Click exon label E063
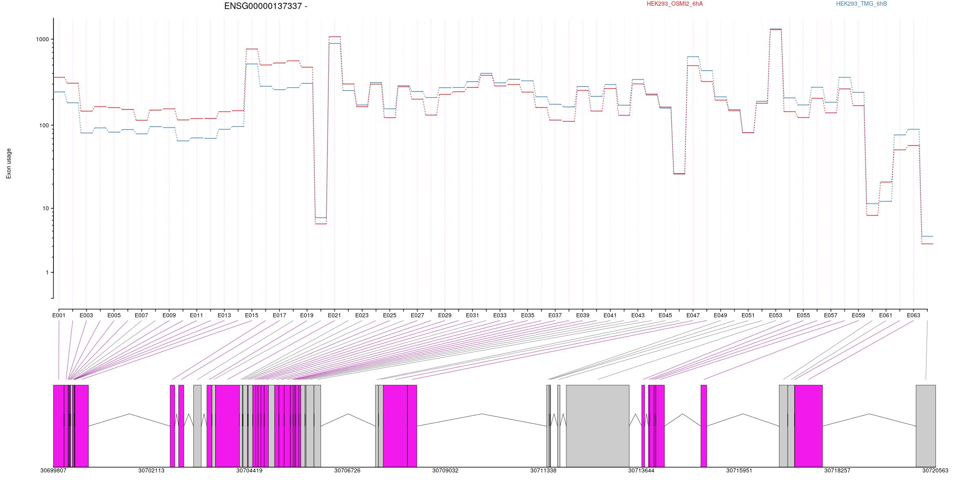Image resolution: width=980 pixels, height=490 pixels. pos(913,315)
